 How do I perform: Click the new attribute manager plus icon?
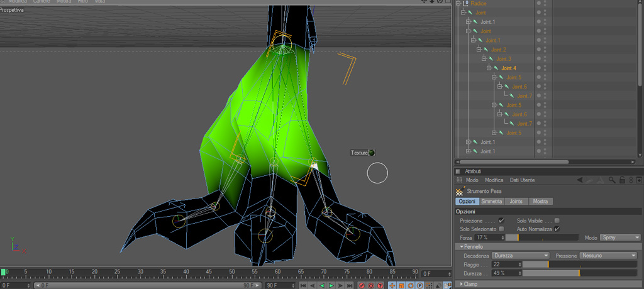click(639, 180)
